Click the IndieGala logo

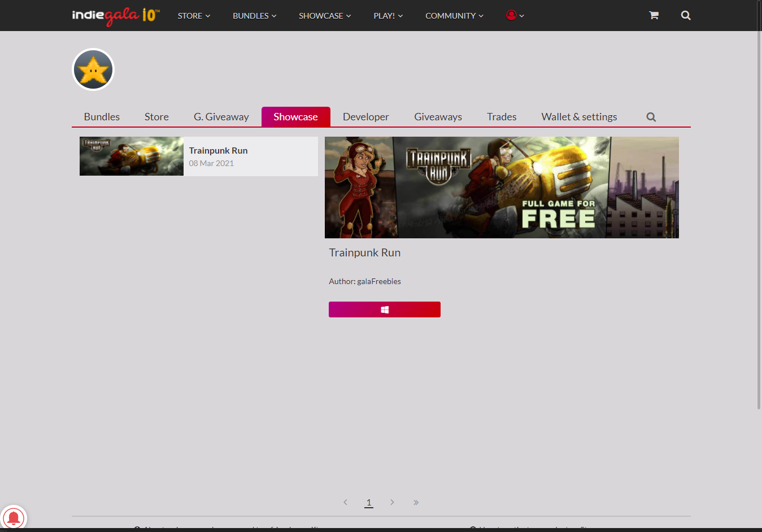(116, 16)
